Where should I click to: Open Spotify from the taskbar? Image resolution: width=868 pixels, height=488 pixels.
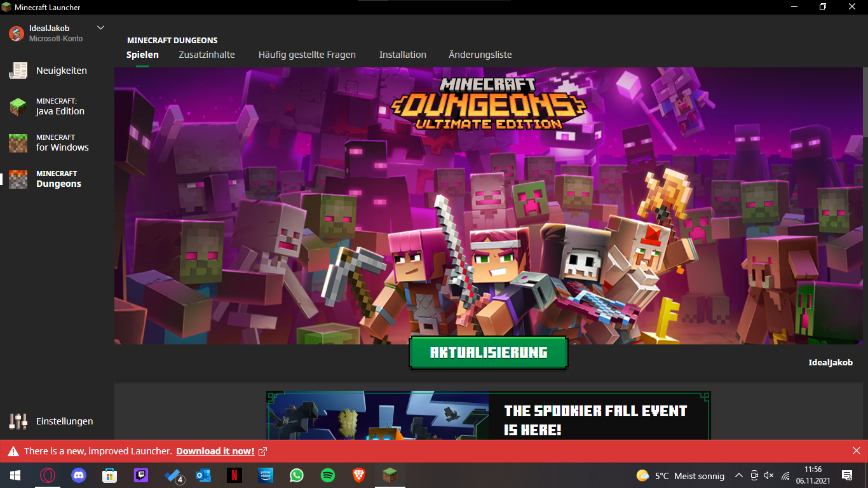(328, 475)
